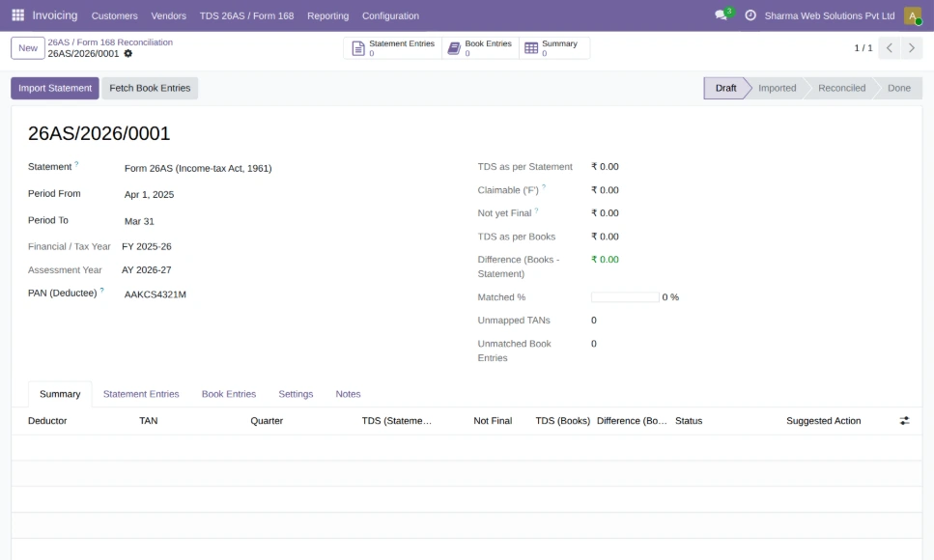Click the record title 26AS/2026/0001
934x560 pixels.
tap(99, 133)
